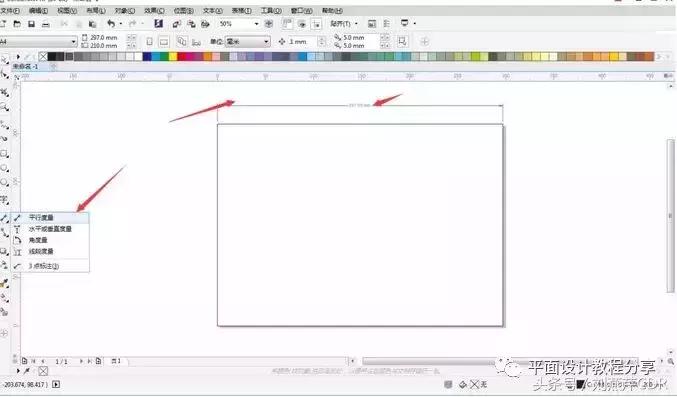
Task: Click the vertical scrollbar on right edge
Action: (671, 215)
